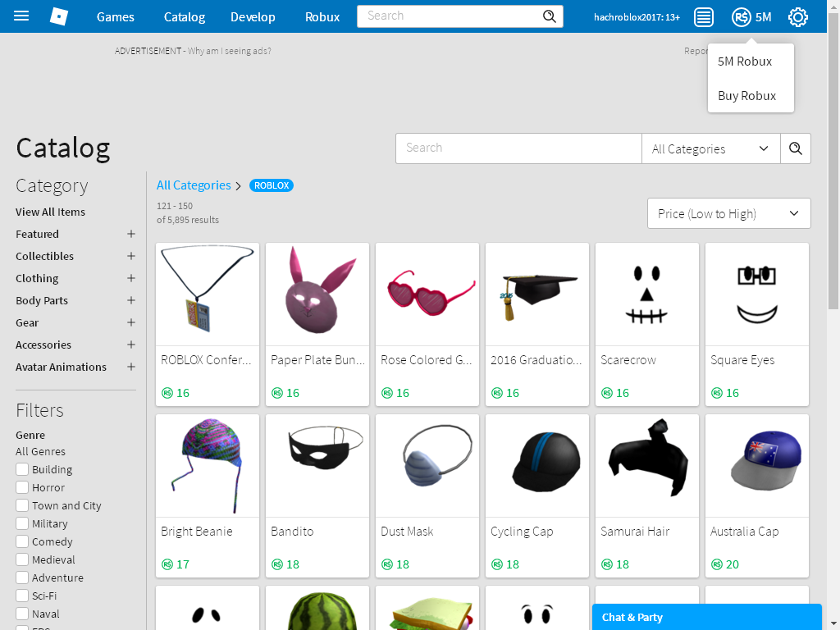Viewport: 840px width, 630px height.
Task: Click the View All Items link
Action: [x=50, y=212]
